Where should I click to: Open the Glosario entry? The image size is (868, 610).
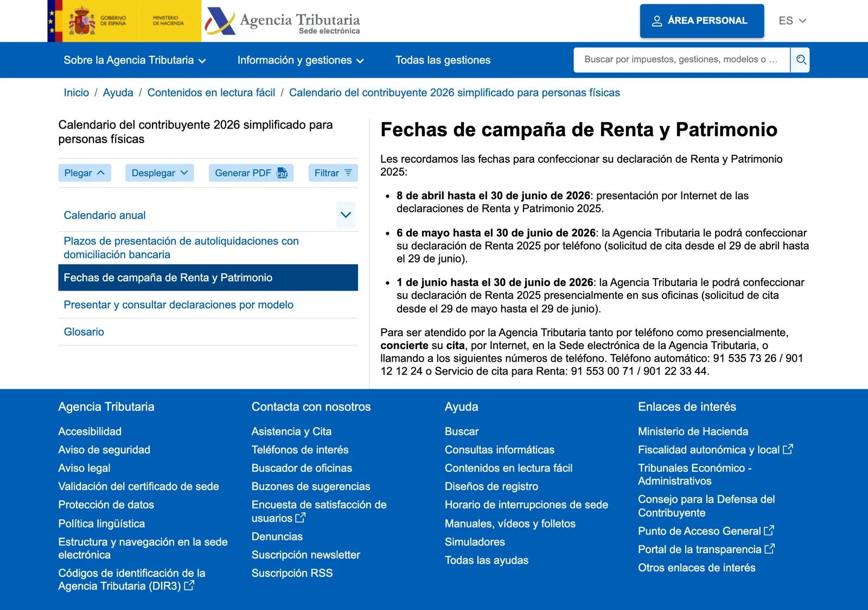click(x=84, y=332)
